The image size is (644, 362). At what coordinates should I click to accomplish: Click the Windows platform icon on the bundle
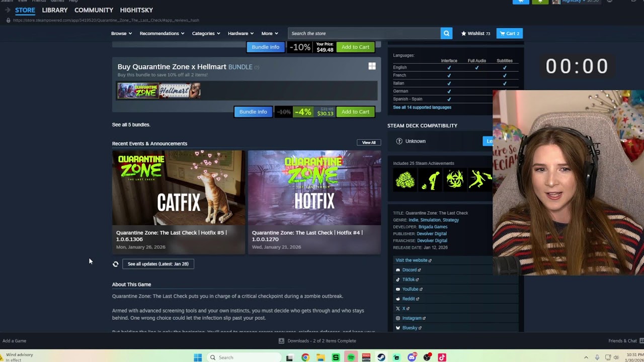click(372, 66)
